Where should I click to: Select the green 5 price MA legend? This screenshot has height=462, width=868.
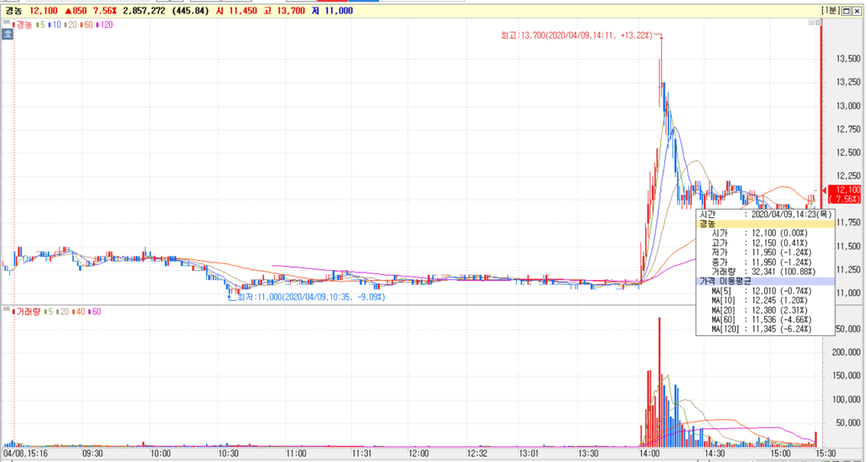[x=40, y=25]
